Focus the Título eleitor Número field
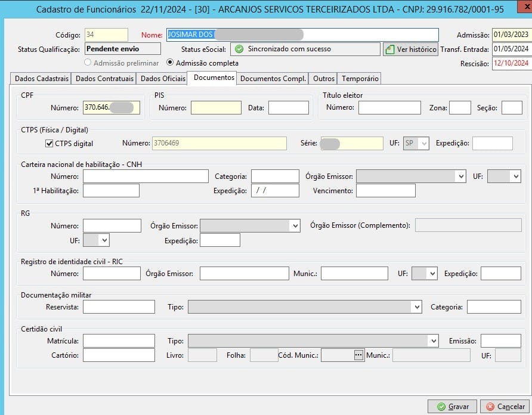 389,107
